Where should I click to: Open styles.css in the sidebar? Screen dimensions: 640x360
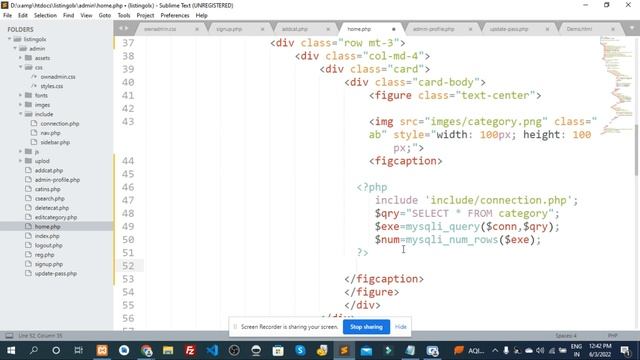point(51,86)
